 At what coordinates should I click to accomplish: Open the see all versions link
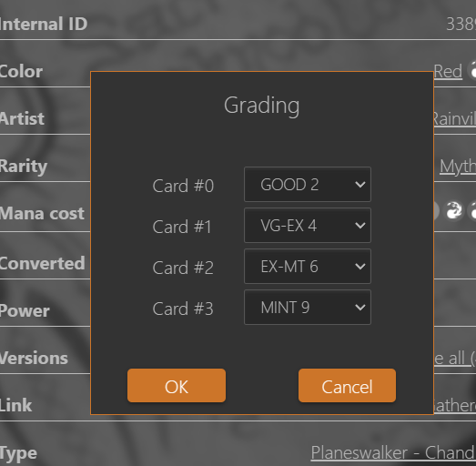coord(455,359)
